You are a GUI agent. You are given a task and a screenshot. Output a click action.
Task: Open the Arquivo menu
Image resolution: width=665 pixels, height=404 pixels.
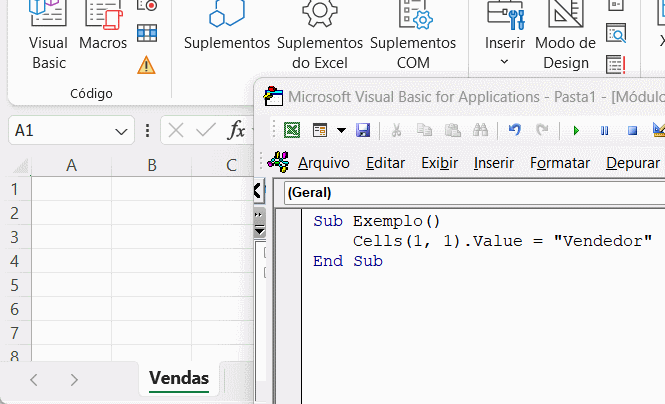pos(323,163)
